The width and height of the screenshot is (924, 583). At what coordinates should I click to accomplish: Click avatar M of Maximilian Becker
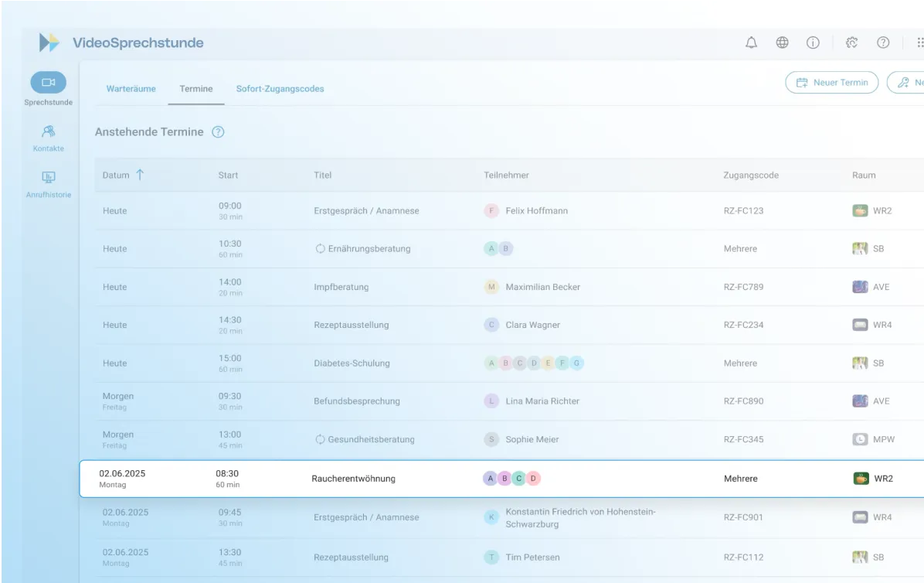point(491,287)
